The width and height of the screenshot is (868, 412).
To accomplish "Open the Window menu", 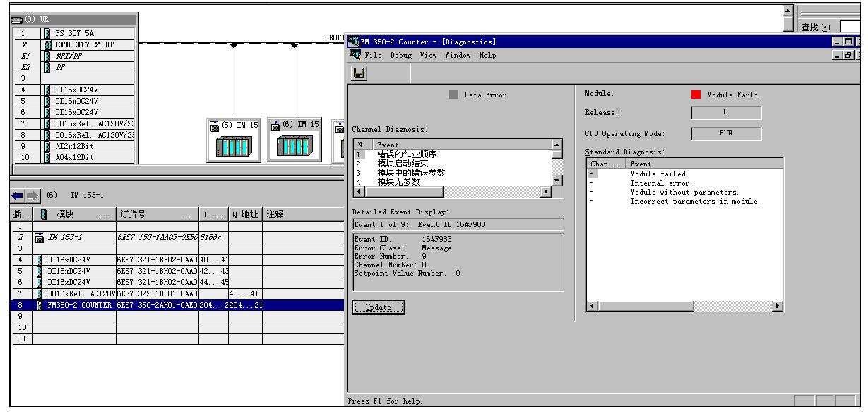I will 458,56.
